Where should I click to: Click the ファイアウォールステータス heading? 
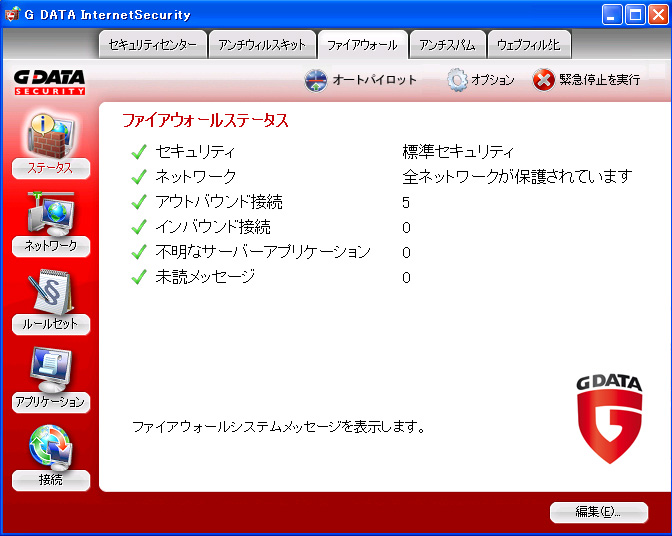click(x=205, y=120)
